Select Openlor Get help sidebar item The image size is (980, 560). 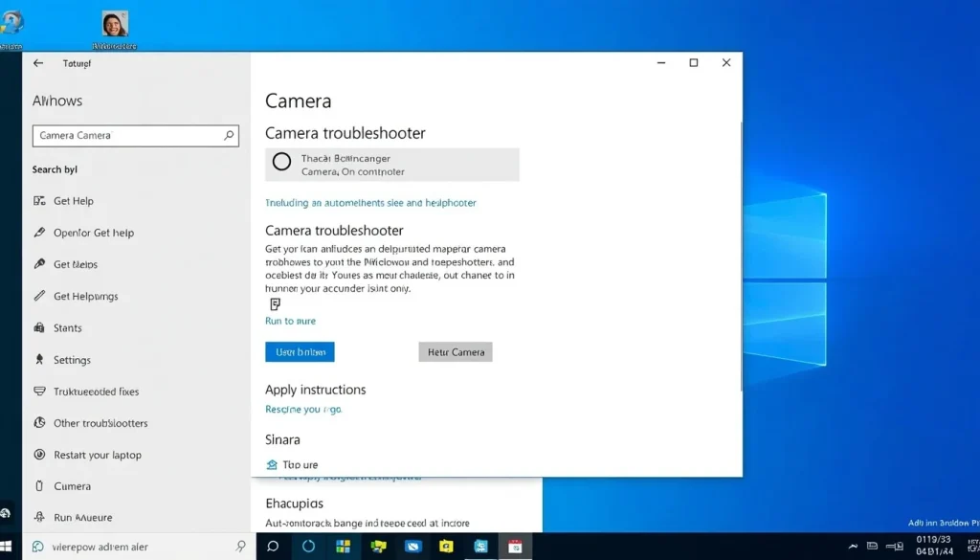click(94, 233)
